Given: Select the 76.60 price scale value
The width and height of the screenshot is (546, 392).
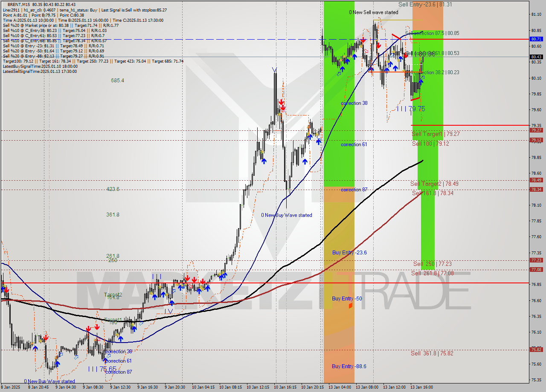Looking at the screenshot, I should point(536,300).
